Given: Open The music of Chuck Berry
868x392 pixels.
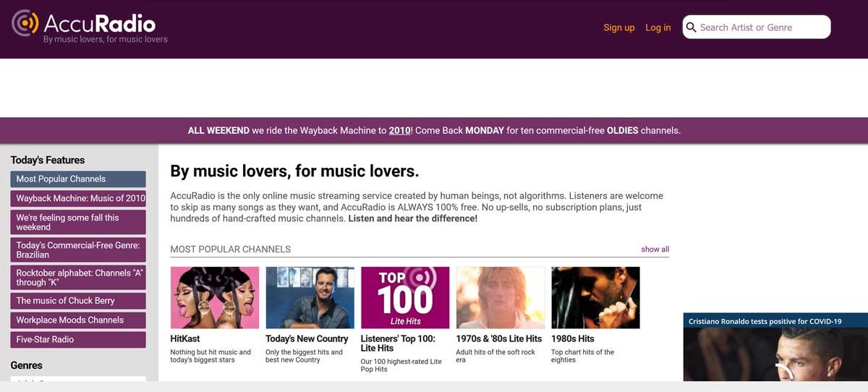Looking at the screenshot, I should tap(78, 301).
